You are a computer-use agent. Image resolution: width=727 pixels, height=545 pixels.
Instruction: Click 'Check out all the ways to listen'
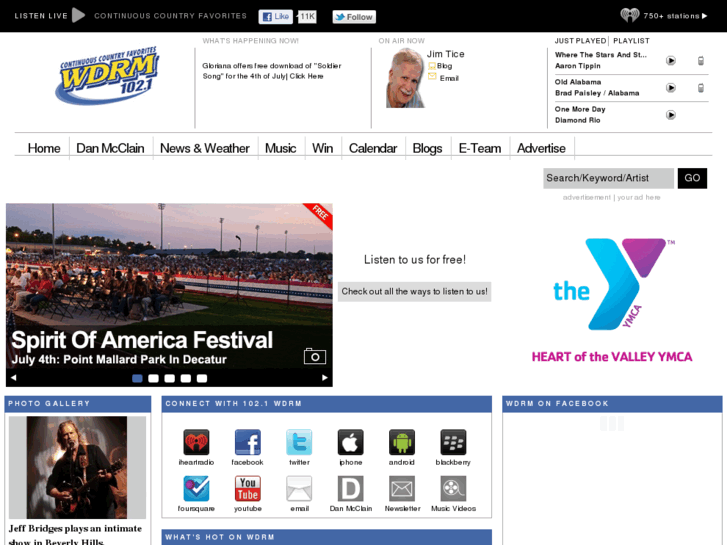click(415, 292)
